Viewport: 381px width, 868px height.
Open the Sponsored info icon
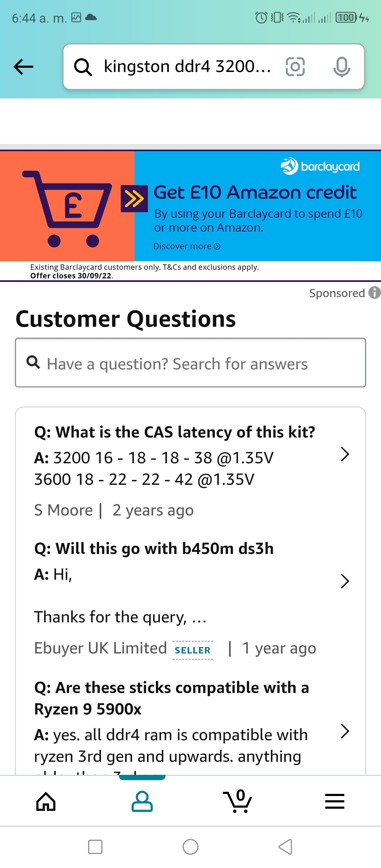tap(374, 293)
